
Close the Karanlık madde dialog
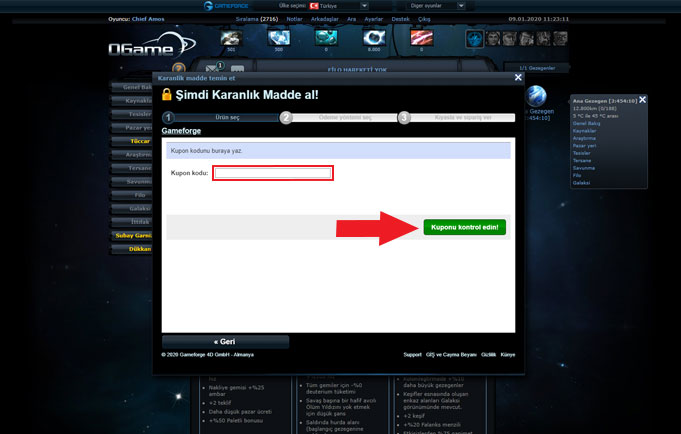pyautogui.click(x=518, y=77)
